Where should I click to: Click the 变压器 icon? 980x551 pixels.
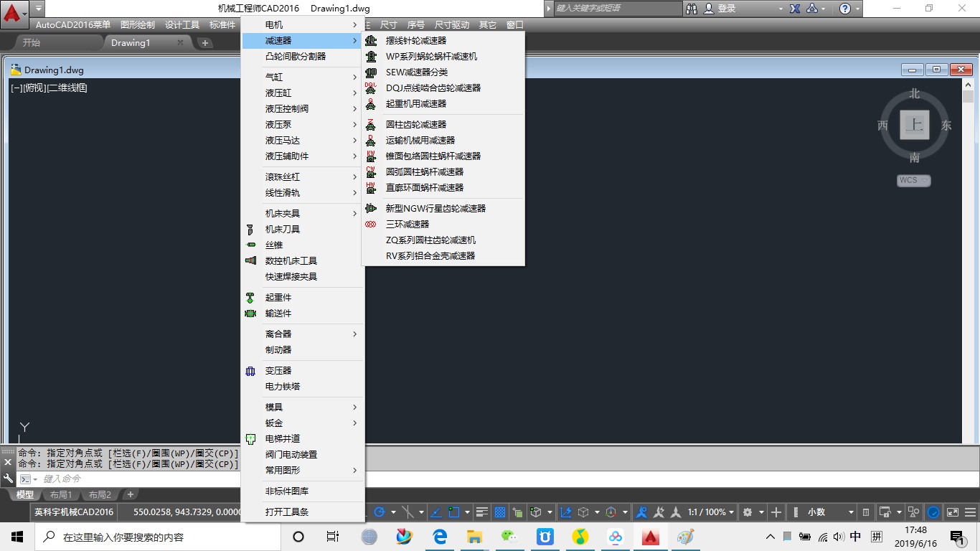coord(250,371)
